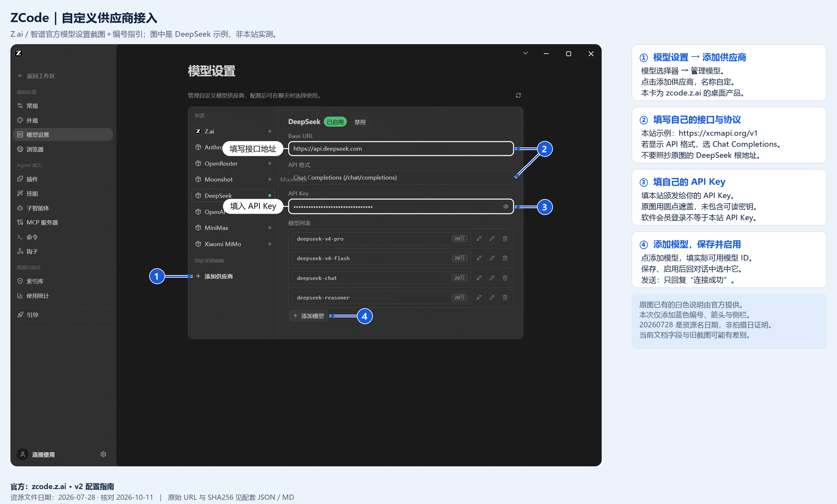Select Xiaomi MiMo provider
The height and width of the screenshot is (504, 837).
click(233, 244)
